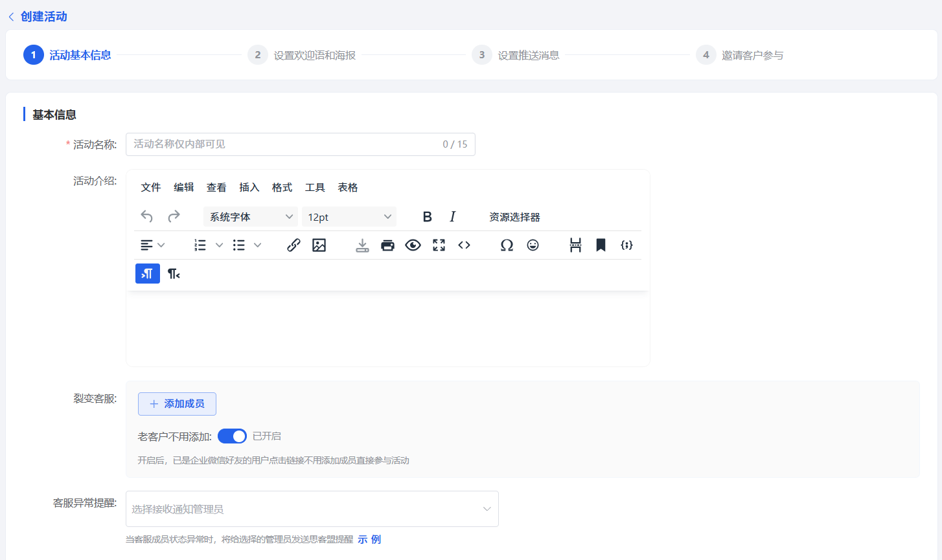Screen dimensions: 942x560
Task: Switch the editor to fullscreen mode
Action: pos(439,245)
